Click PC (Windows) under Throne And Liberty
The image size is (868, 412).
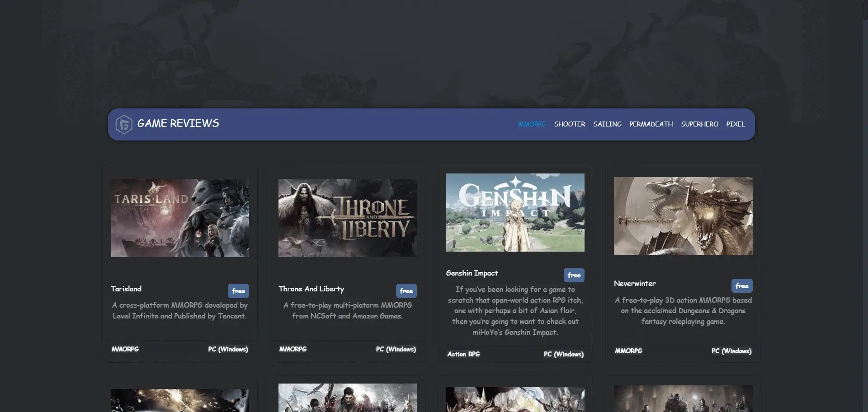(396, 349)
